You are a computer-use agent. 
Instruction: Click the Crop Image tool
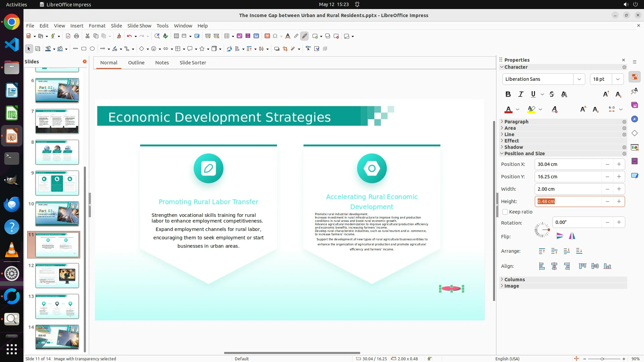pos(285,49)
